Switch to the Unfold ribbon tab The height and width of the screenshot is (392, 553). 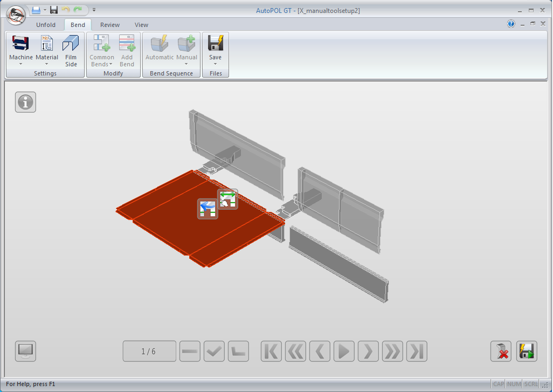46,25
